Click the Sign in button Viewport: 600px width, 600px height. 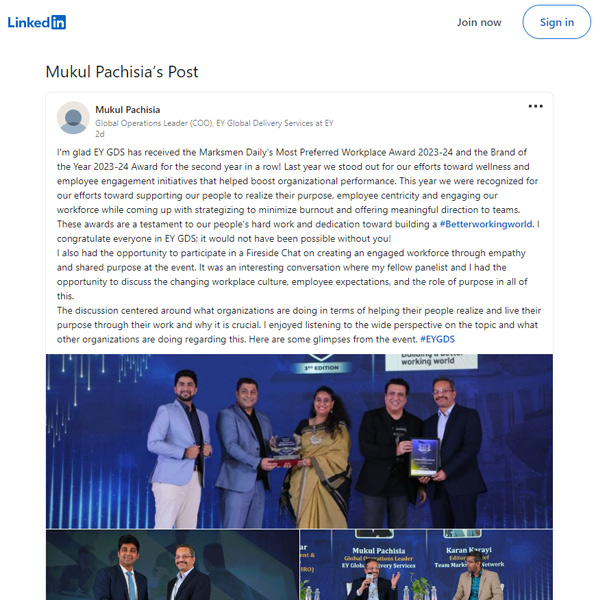tap(556, 22)
